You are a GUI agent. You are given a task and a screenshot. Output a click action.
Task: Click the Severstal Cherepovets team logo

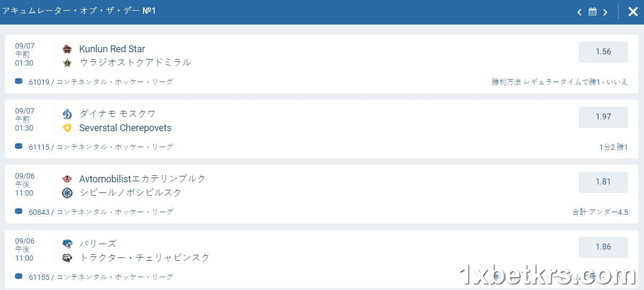pos(67,127)
